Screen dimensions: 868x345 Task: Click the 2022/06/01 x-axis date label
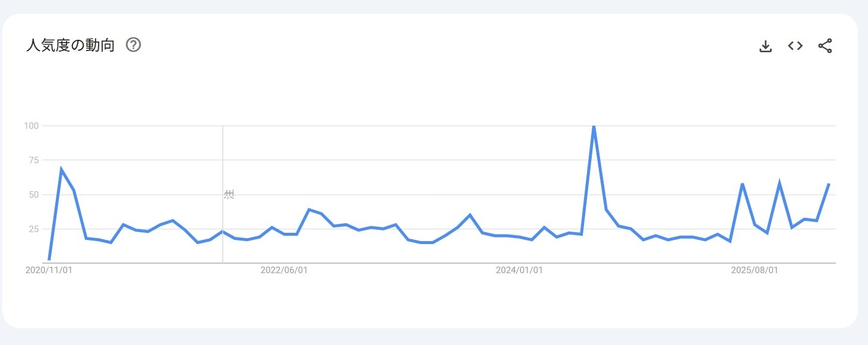tap(284, 270)
